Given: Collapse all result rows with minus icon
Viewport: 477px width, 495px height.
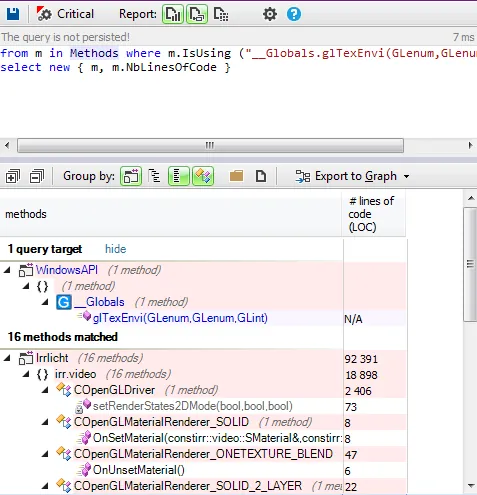Looking at the screenshot, I should click(x=37, y=176).
